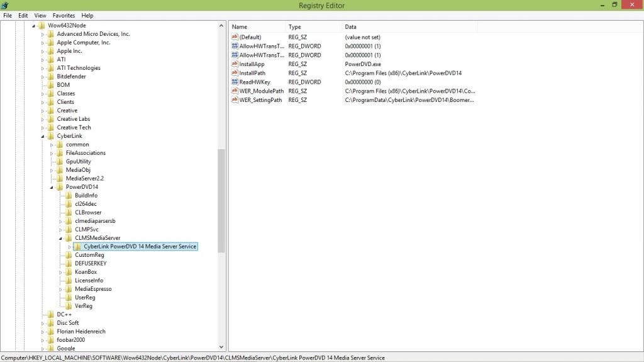Click the Disc Soft folder icon

pos(50,323)
